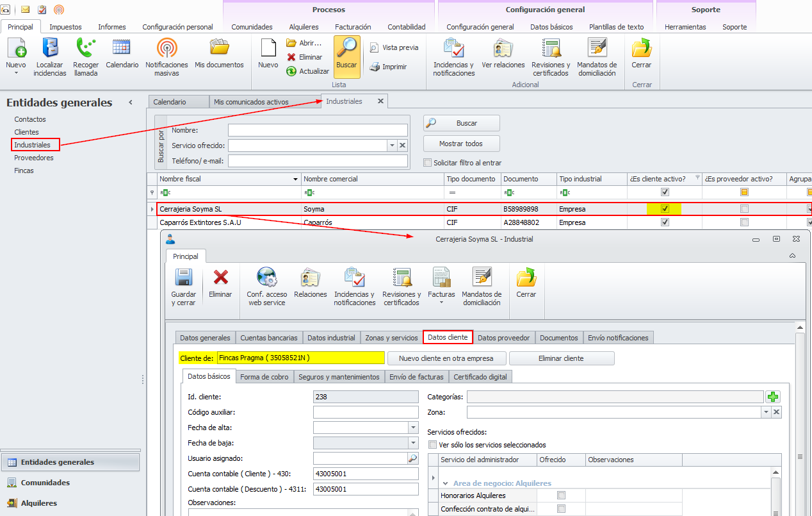
Task: Open the Datos proveedor tab
Action: (x=504, y=338)
